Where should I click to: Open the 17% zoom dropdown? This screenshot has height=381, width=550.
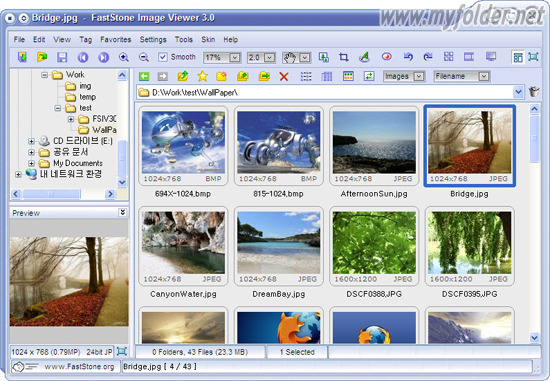(x=235, y=58)
